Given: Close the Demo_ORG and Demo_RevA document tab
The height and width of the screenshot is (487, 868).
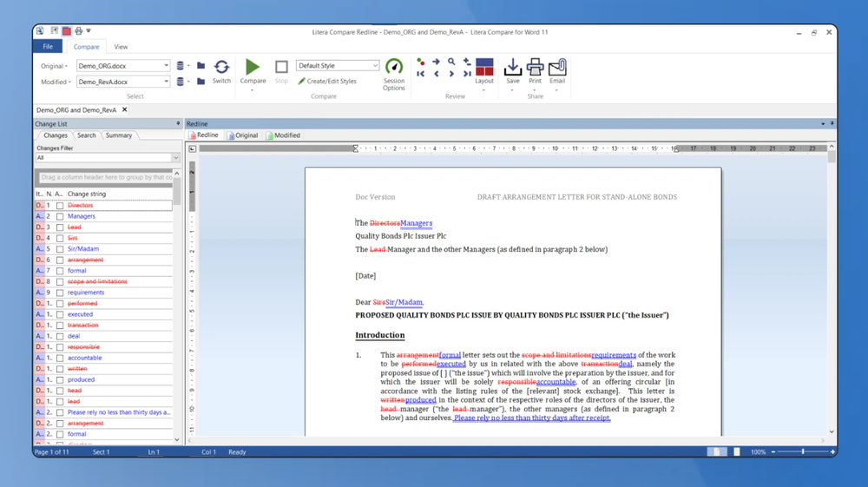Looking at the screenshot, I should tap(124, 109).
